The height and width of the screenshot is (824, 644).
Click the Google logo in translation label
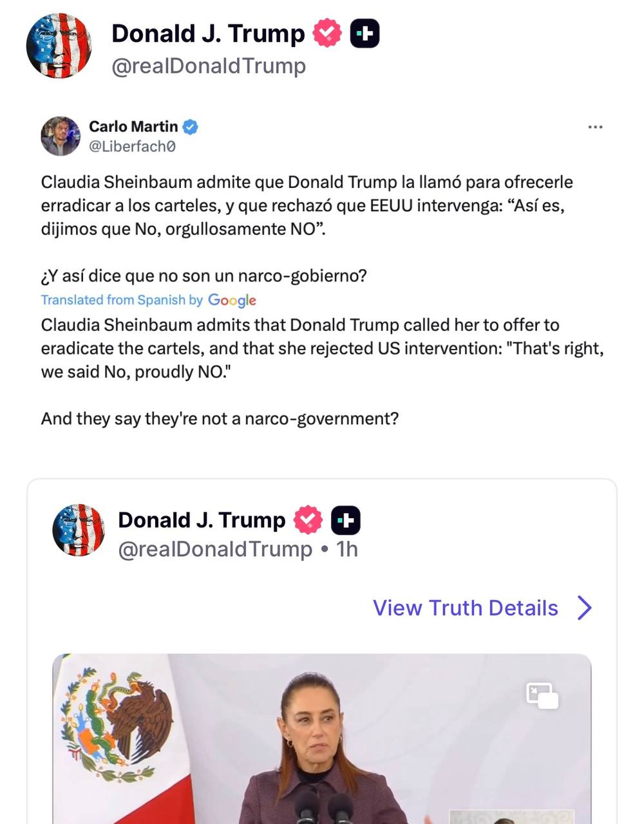pyautogui.click(x=232, y=301)
